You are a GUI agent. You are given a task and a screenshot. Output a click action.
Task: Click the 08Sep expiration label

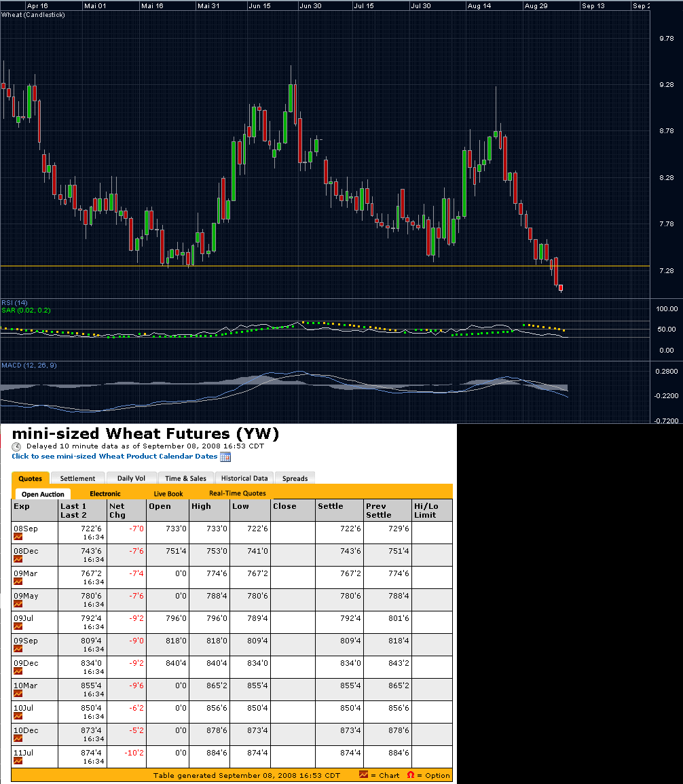pos(26,529)
